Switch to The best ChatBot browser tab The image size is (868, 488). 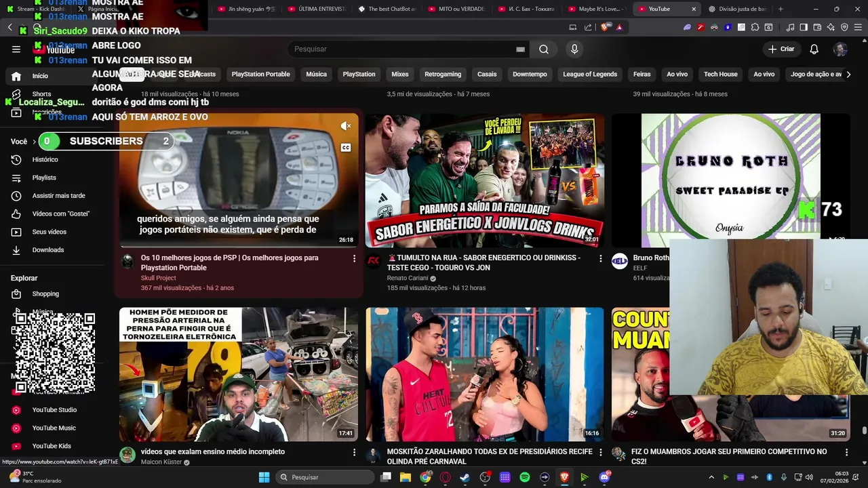click(x=387, y=9)
